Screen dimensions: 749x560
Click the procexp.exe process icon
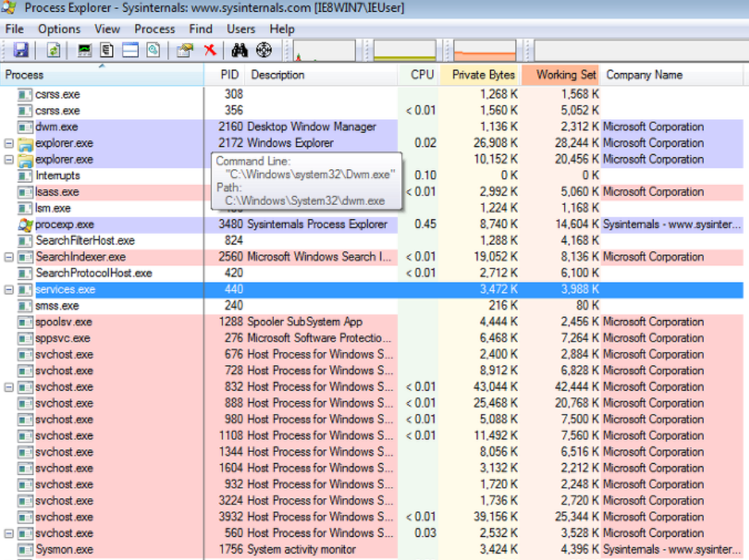25,225
